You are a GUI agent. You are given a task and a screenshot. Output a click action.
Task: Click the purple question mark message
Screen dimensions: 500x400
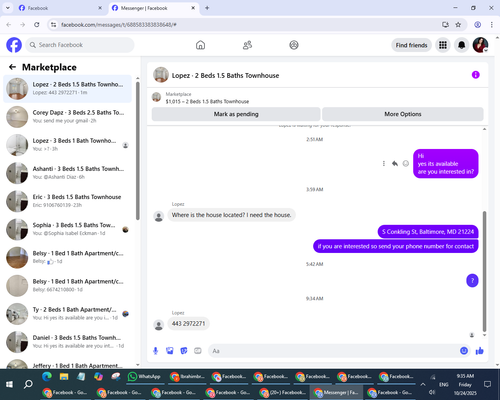click(x=472, y=281)
